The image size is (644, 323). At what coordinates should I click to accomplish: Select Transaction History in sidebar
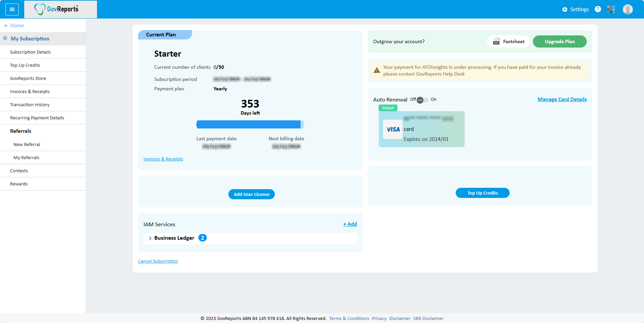pyautogui.click(x=30, y=105)
